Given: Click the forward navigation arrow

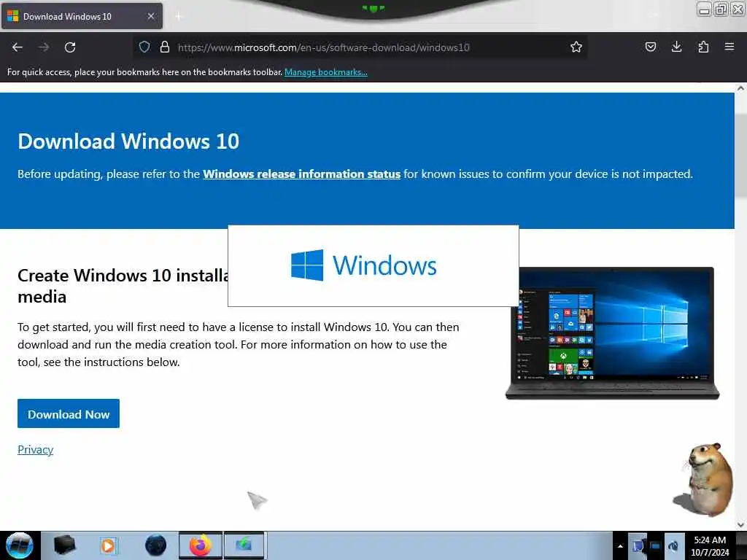Looking at the screenshot, I should click(44, 47).
